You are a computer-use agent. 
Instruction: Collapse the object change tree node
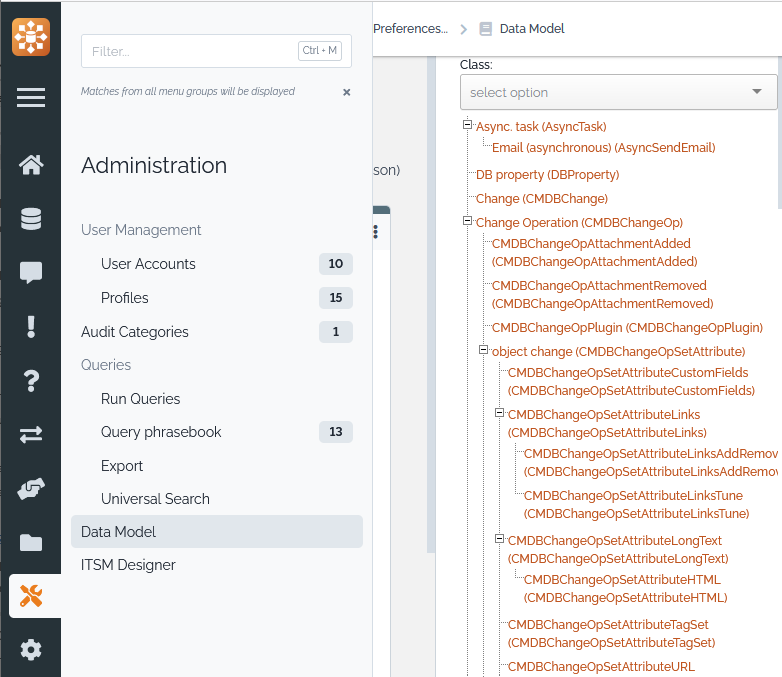[483, 350]
